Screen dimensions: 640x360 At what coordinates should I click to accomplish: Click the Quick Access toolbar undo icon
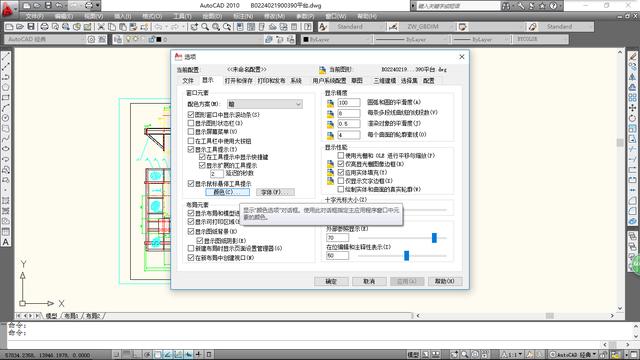pos(59,6)
